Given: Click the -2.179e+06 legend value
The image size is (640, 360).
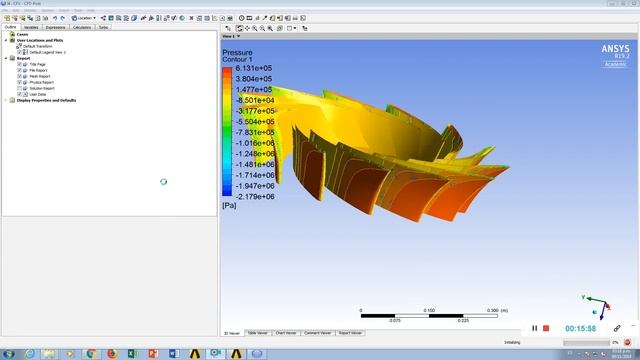Looking at the screenshot, I should [255, 197].
